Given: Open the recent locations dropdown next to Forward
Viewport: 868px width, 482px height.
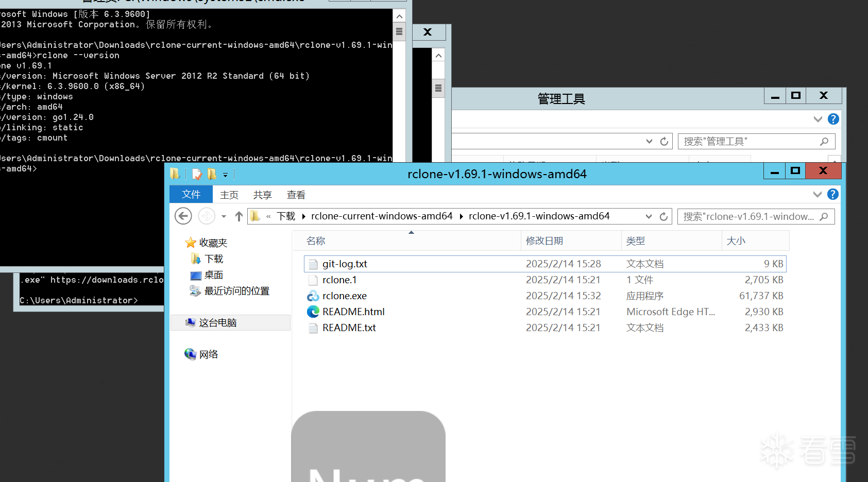Looking at the screenshot, I should pos(224,217).
